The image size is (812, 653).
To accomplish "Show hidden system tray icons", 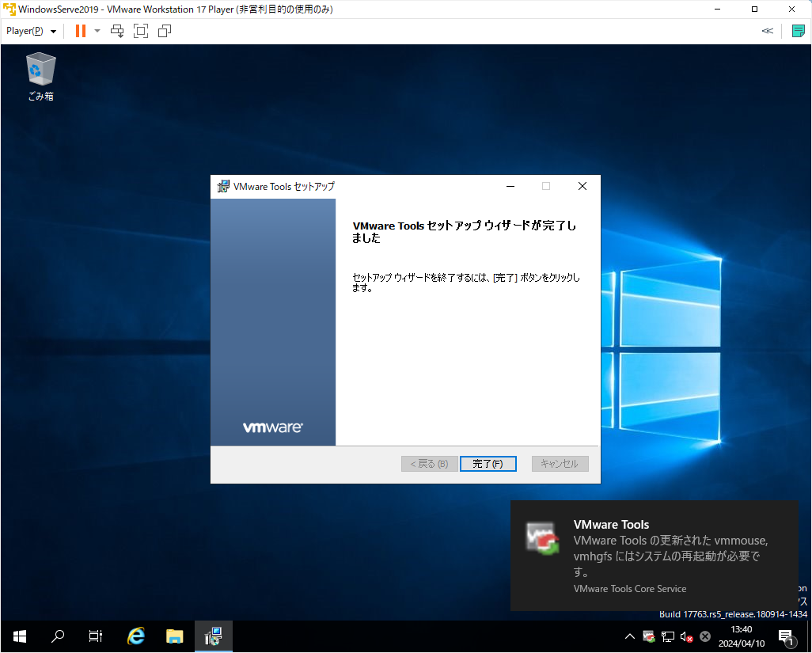I will tap(630, 636).
